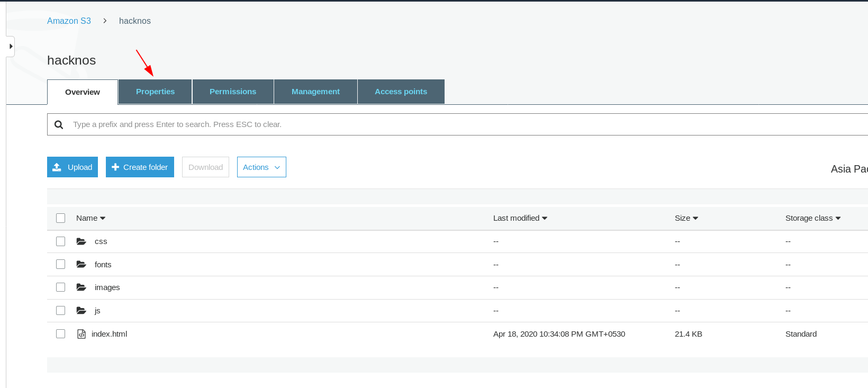The height and width of the screenshot is (388, 868).
Task: Click the upload arrow icon
Action: [57, 167]
